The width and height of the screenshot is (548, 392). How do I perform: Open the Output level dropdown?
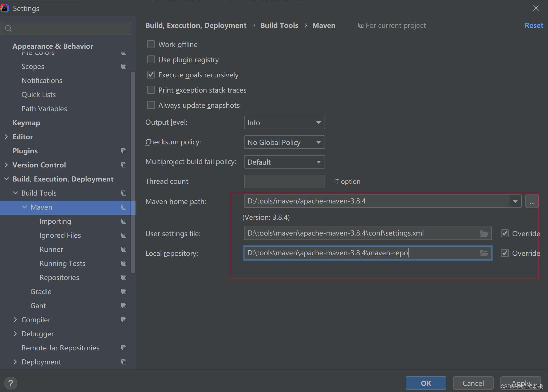click(x=284, y=122)
